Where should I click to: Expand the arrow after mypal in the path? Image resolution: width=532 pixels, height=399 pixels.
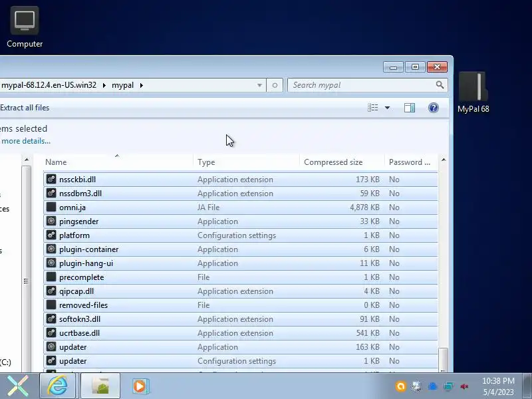pos(141,85)
